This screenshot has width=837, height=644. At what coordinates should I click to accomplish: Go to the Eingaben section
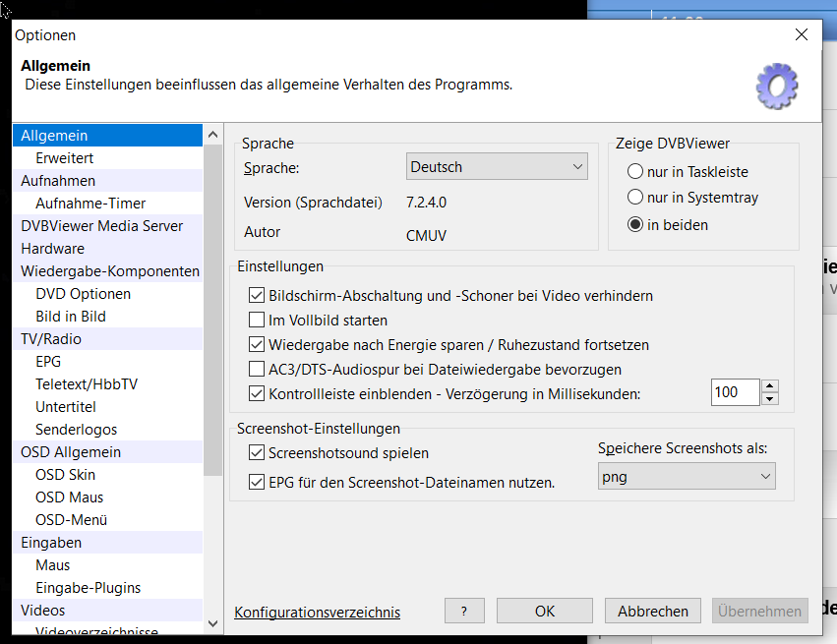[107, 543]
